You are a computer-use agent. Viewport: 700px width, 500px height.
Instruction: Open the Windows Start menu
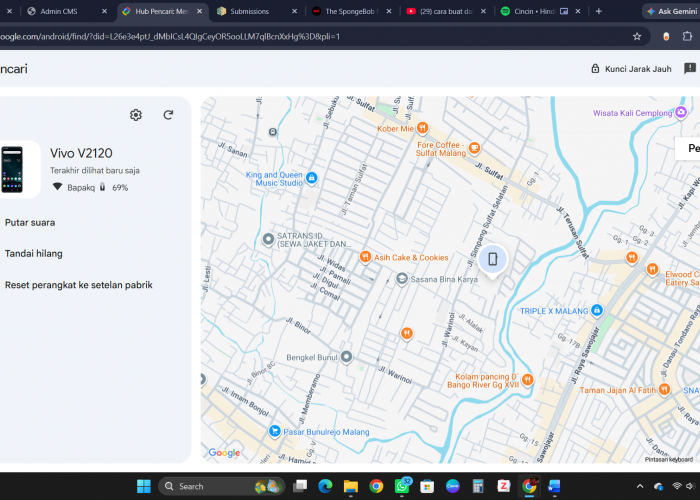coord(144,486)
